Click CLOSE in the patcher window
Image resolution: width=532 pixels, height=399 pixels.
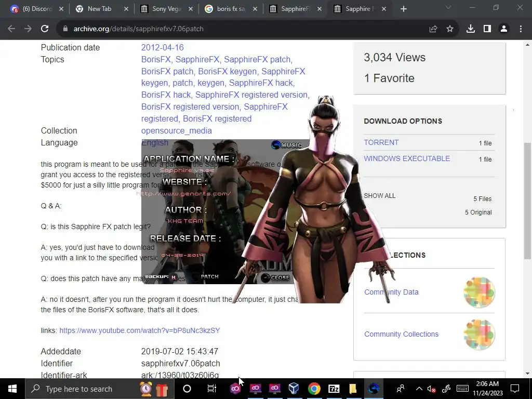pyautogui.click(x=275, y=277)
